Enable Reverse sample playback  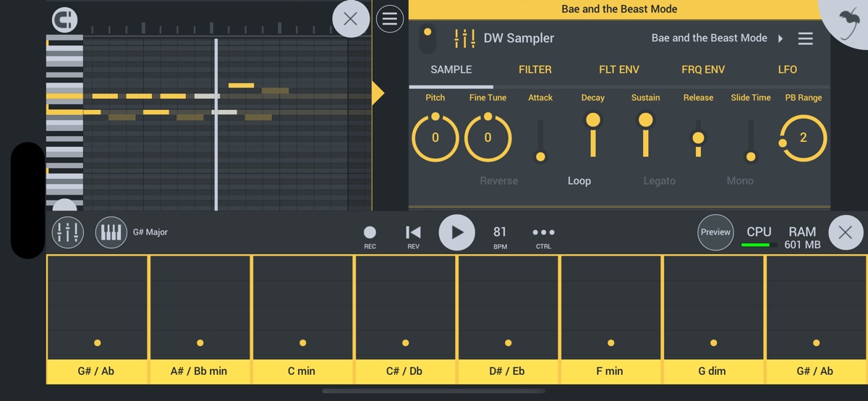point(498,181)
